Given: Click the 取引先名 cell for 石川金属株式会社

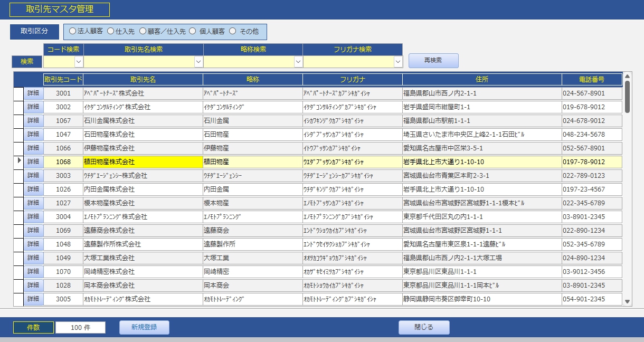Looking at the screenshot, I should point(143,121).
